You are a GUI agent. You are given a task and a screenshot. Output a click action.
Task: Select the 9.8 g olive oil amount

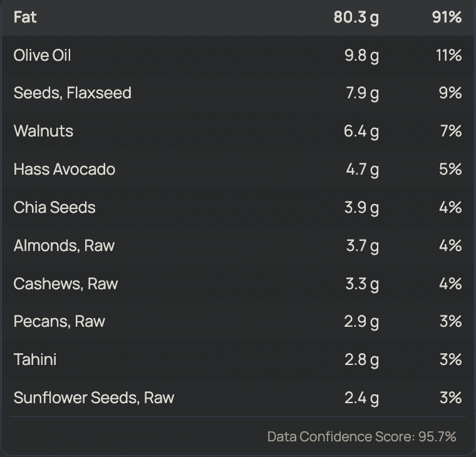pos(361,55)
